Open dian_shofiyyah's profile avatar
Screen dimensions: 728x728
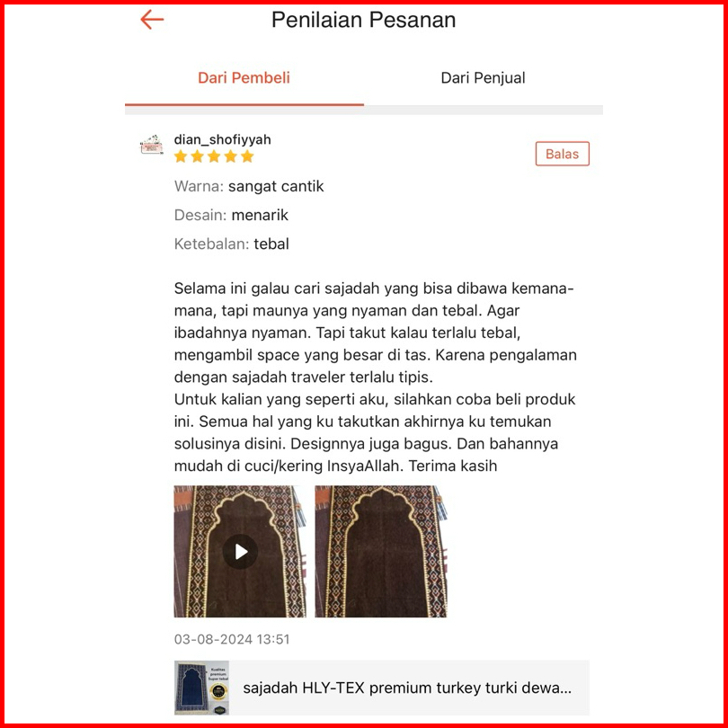151,145
